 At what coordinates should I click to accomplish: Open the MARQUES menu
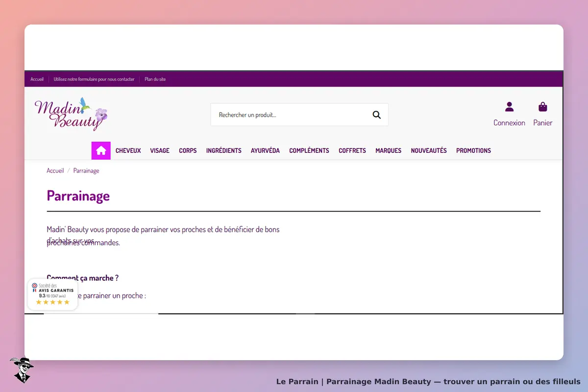pyautogui.click(x=389, y=151)
